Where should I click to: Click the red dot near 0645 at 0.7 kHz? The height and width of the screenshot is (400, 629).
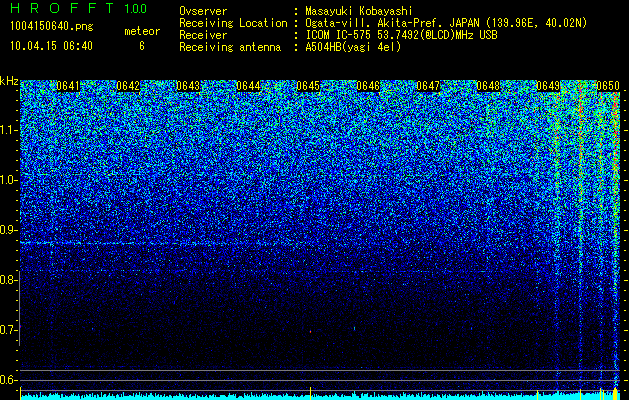coord(310,332)
